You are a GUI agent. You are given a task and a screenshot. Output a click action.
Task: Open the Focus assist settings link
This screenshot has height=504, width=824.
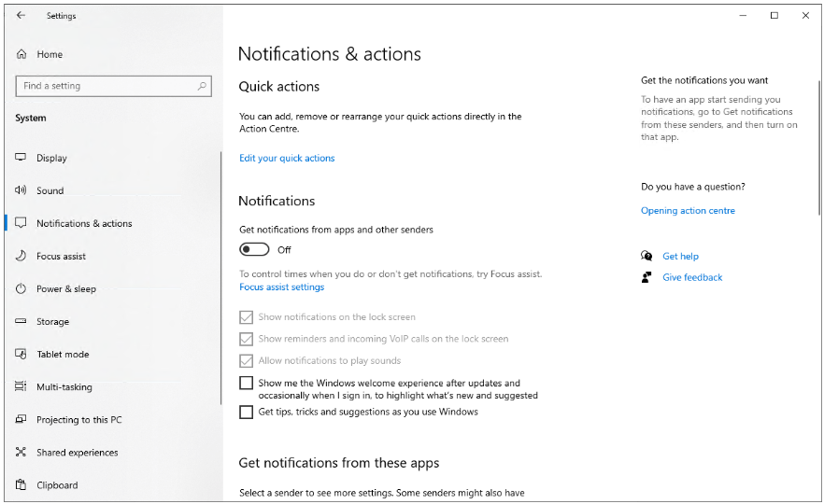(x=281, y=287)
